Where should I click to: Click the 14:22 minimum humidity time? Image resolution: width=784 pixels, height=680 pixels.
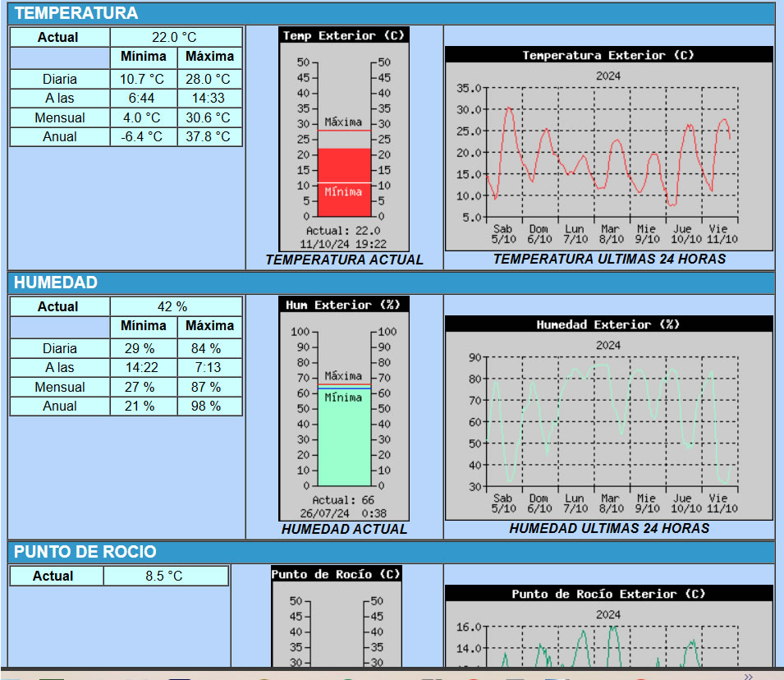coord(141,367)
